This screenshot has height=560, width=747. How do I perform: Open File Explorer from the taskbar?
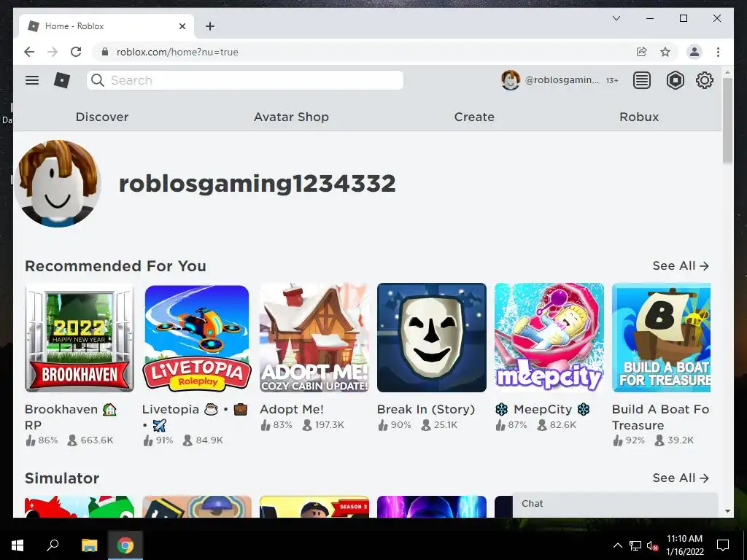(89, 545)
